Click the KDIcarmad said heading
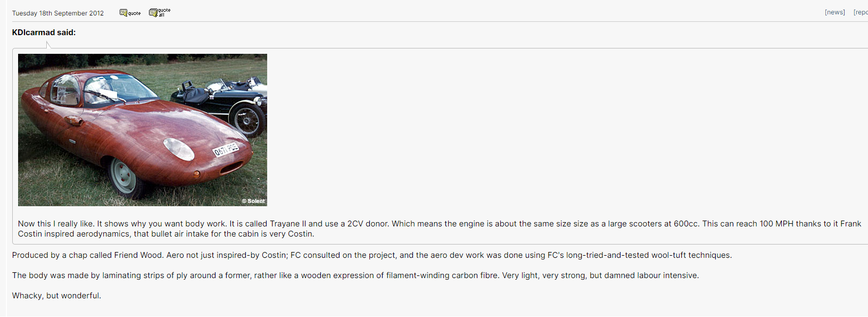The height and width of the screenshot is (317, 868). [x=44, y=32]
